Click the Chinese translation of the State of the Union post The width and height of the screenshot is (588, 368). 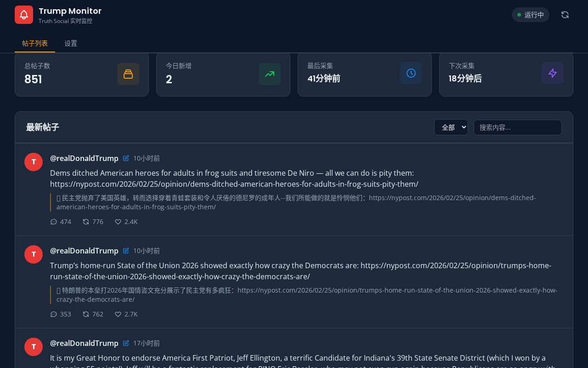coord(307,295)
